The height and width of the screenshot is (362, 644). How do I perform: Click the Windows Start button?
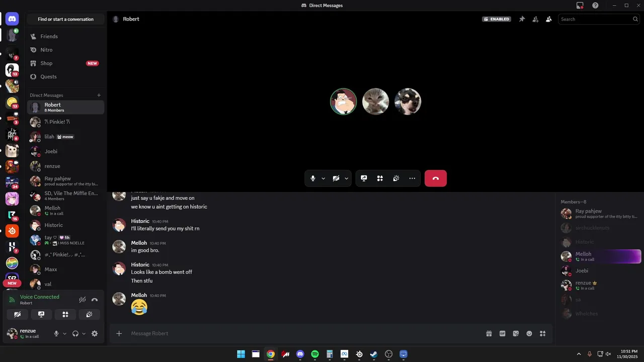coord(241,354)
